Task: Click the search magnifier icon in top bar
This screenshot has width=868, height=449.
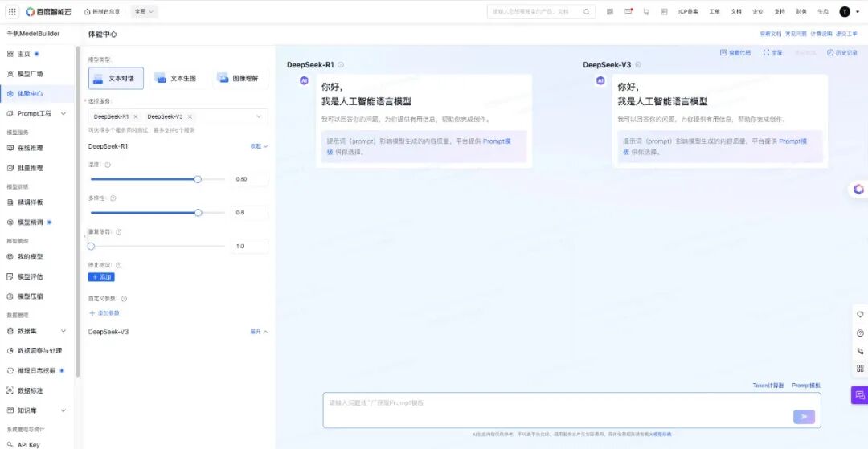Action: [x=586, y=11]
